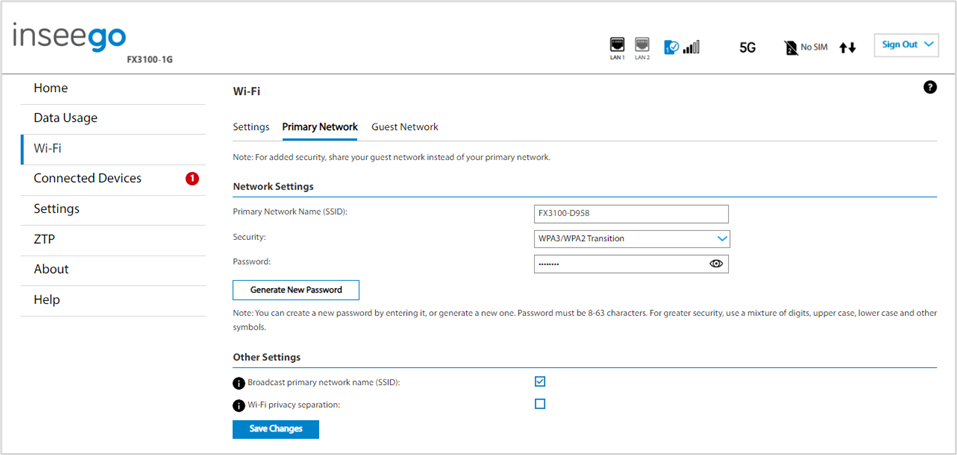
Task: Switch to the Guest Network tab
Action: pos(405,127)
